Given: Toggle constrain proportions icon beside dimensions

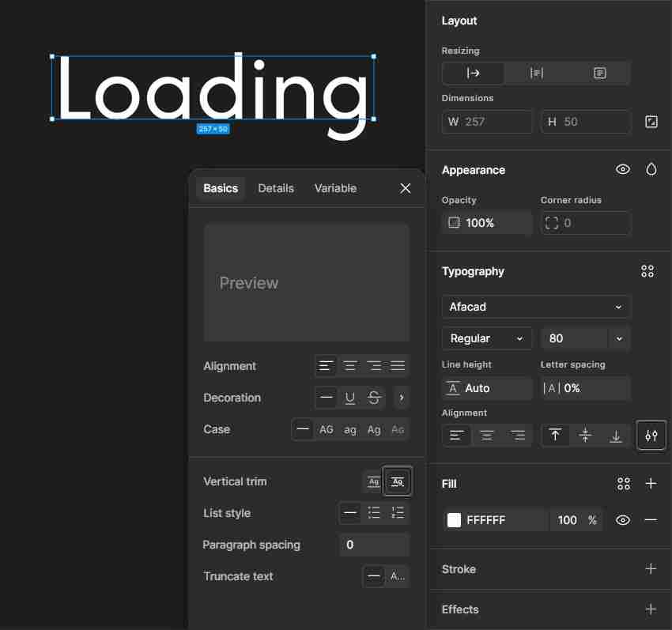Looking at the screenshot, I should (651, 122).
